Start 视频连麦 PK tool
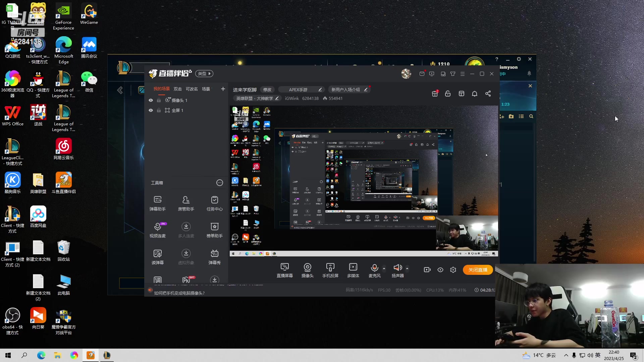644x362 pixels. [157, 230]
